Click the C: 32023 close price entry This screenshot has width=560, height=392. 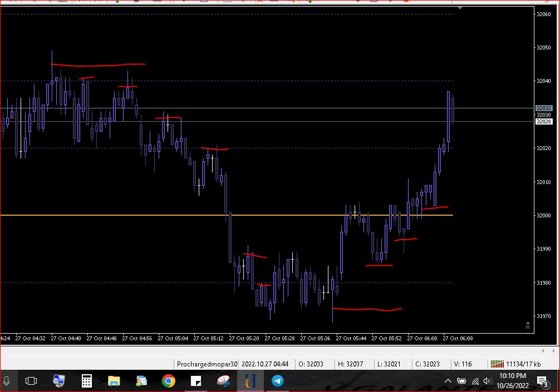(428, 364)
